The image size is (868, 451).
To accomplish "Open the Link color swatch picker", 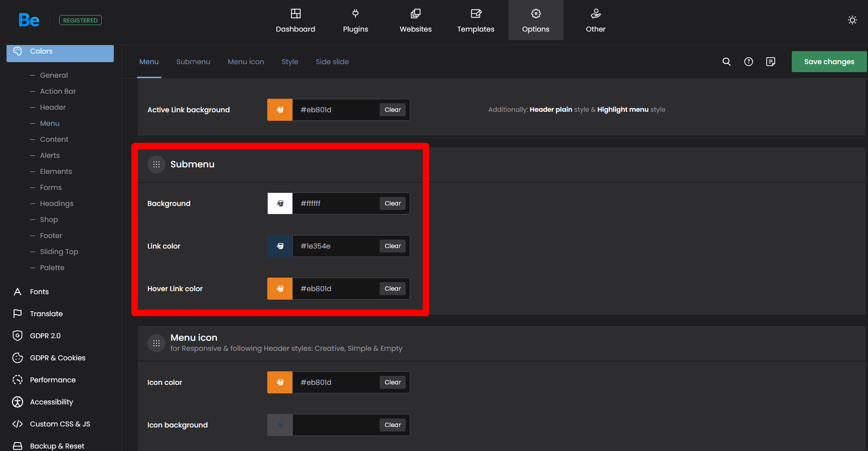I will 280,246.
